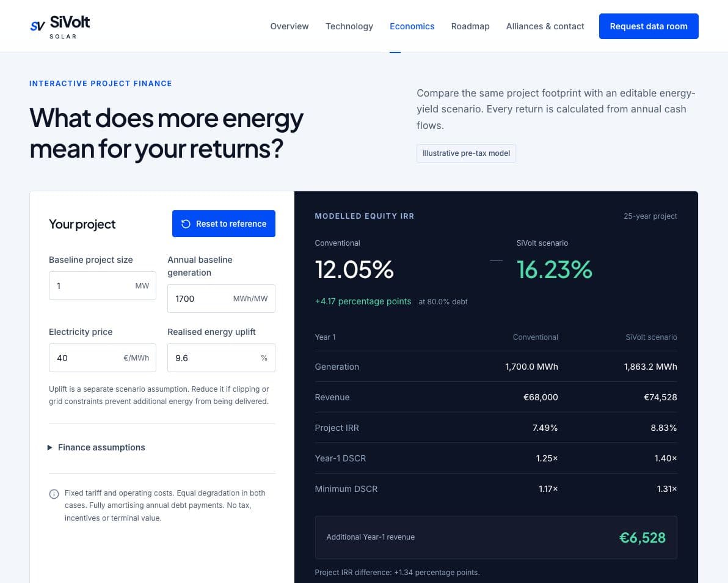Click the Illustrative pre-tax model badge
728x583 pixels.
point(466,153)
